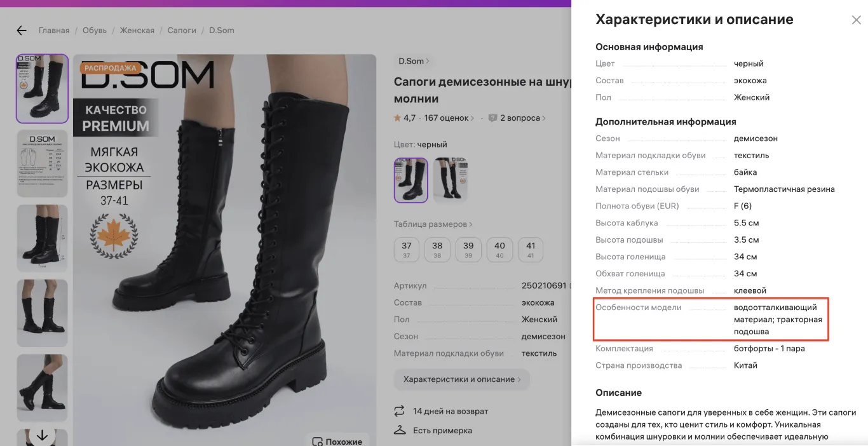Open 'Сапоги' breadcrumb category
The height and width of the screenshot is (446, 868).
pyautogui.click(x=182, y=30)
